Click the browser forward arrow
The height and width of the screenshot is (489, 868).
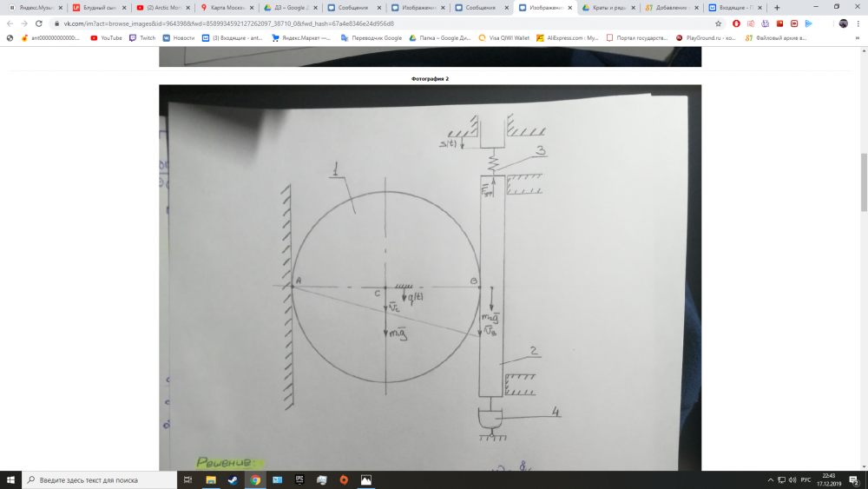tap(24, 23)
